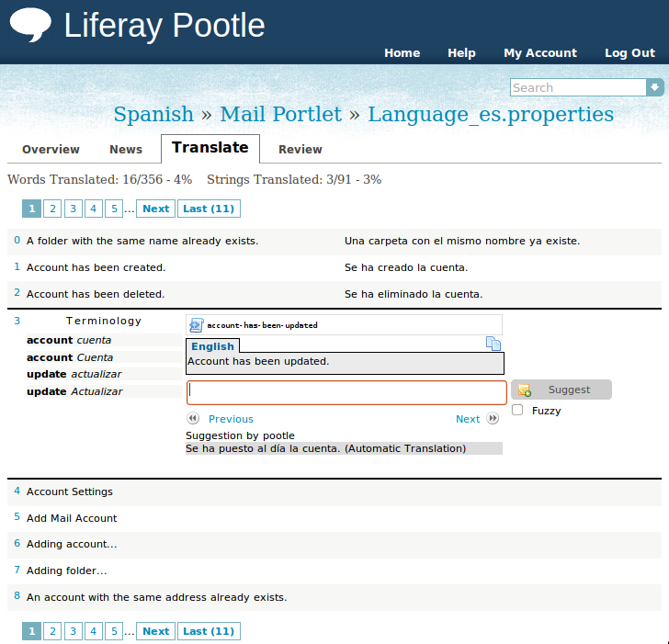The height and width of the screenshot is (644, 669).
Task: Enable the Fuzzy checkbox
Action: click(518, 411)
